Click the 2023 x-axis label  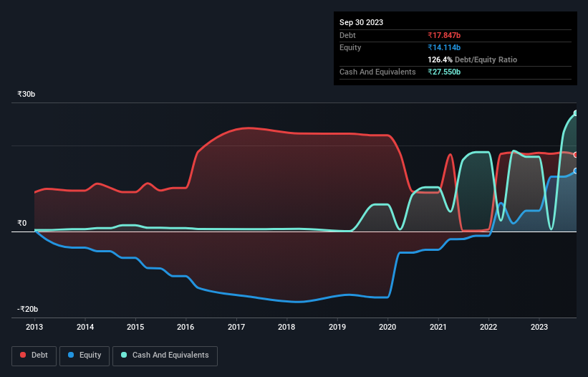pyautogui.click(x=539, y=327)
